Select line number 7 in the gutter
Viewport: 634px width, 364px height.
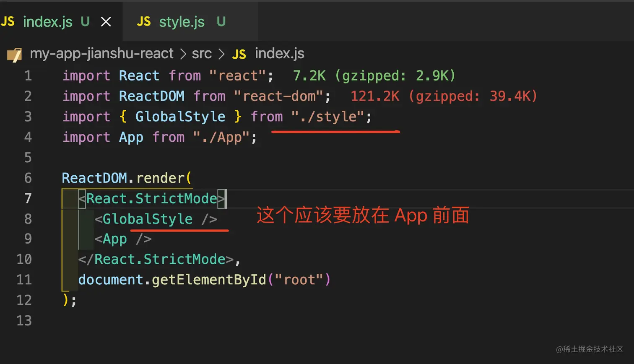point(28,198)
